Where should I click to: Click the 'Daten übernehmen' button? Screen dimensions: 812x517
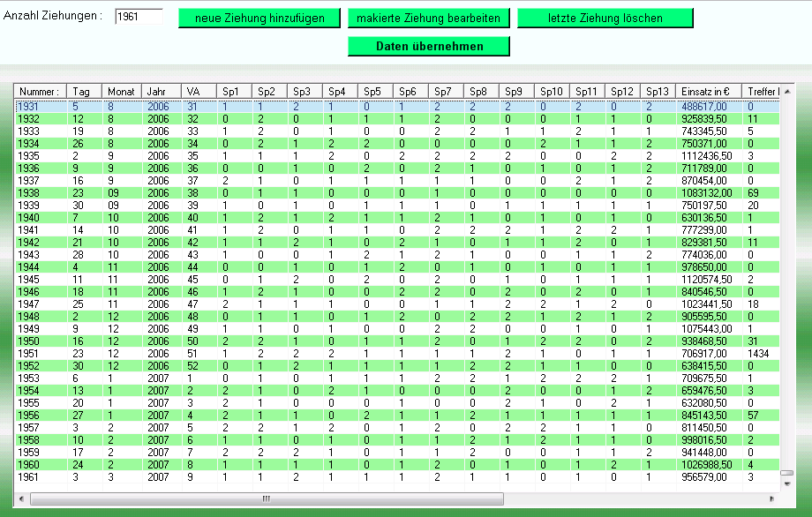(x=429, y=46)
